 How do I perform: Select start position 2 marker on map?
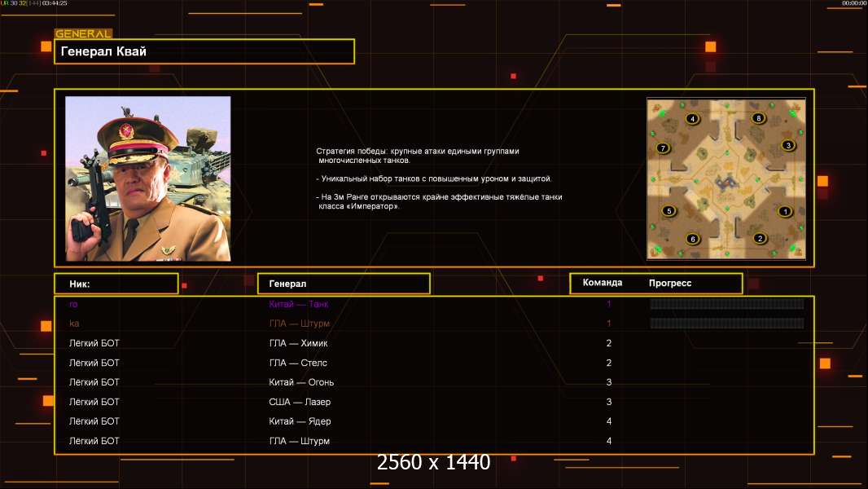click(760, 239)
